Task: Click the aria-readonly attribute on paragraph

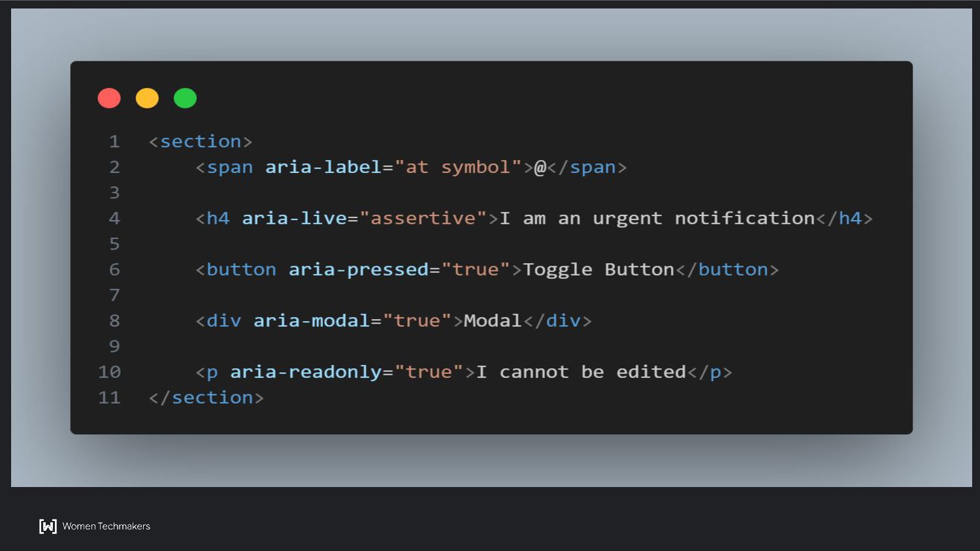Action: [x=306, y=372]
